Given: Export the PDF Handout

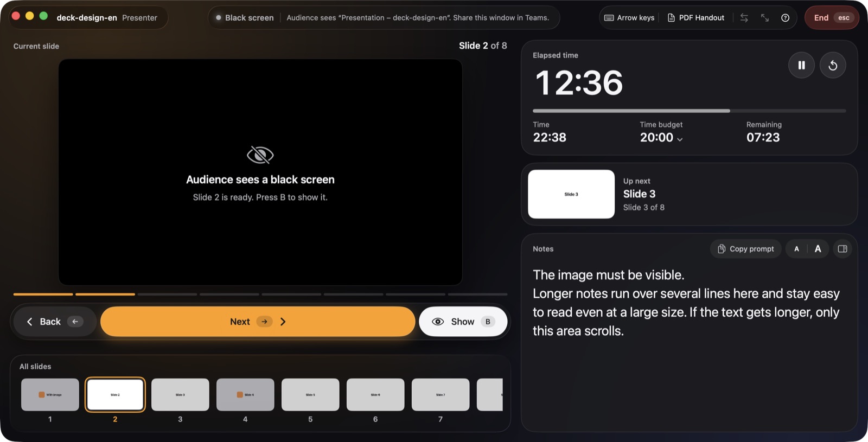Looking at the screenshot, I should tap(696, 18).
